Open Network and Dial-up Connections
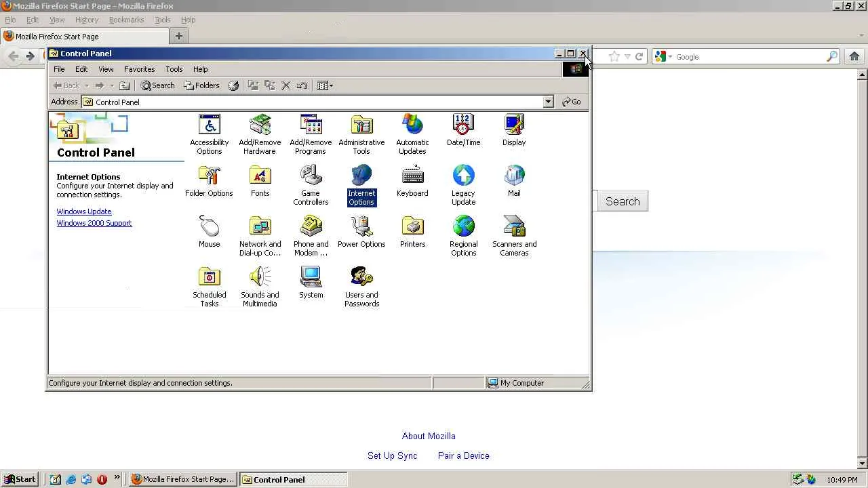The width and height of the screenshot is (868, 488). pyautogui.click(x=260, y=236)
